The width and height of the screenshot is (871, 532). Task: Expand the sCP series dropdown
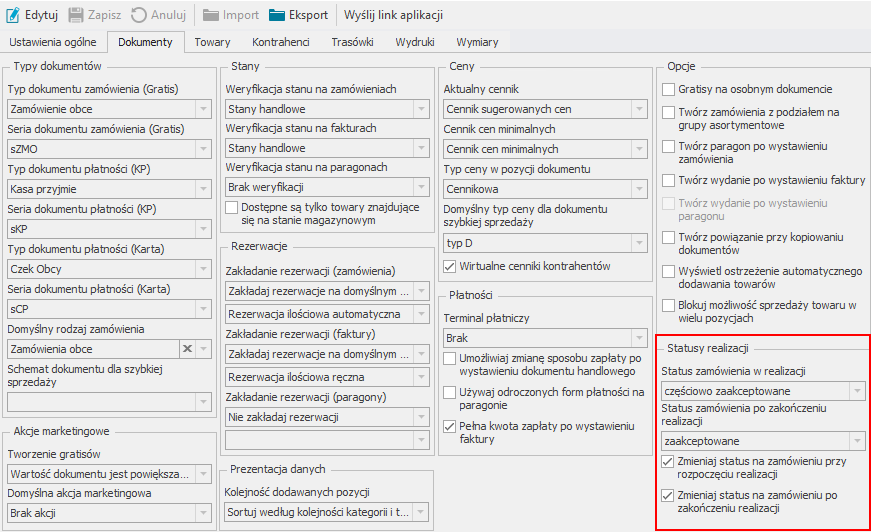click(203, 309)
